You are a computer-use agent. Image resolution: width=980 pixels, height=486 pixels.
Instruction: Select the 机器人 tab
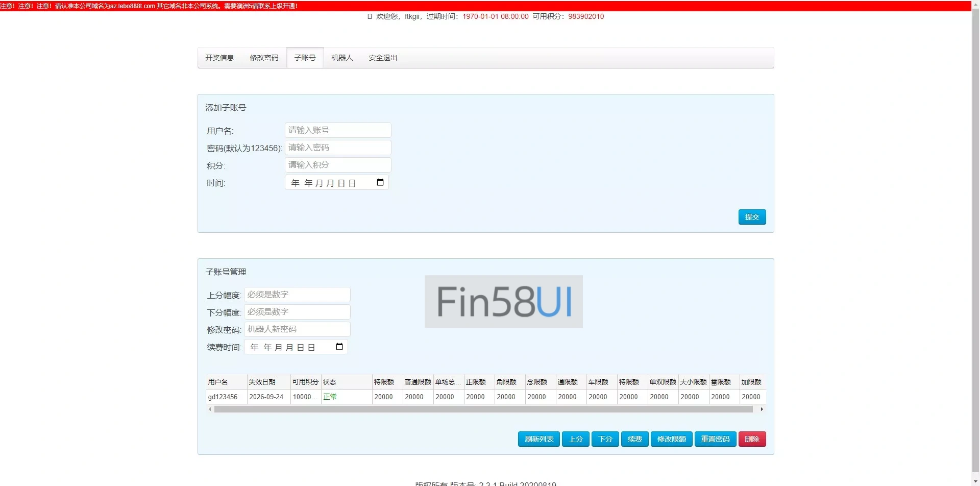(x=342, y=58)
